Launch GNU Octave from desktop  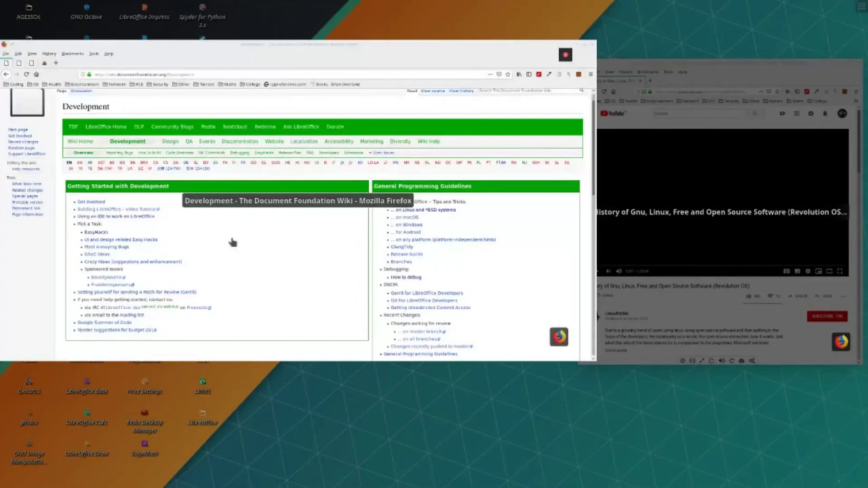(x=86, y=12)
